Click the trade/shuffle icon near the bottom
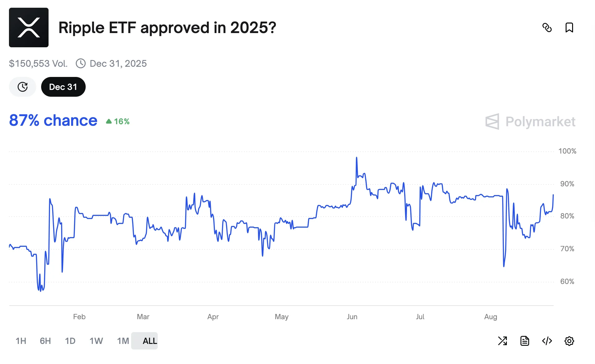The image size is (595, 364). 503,341
